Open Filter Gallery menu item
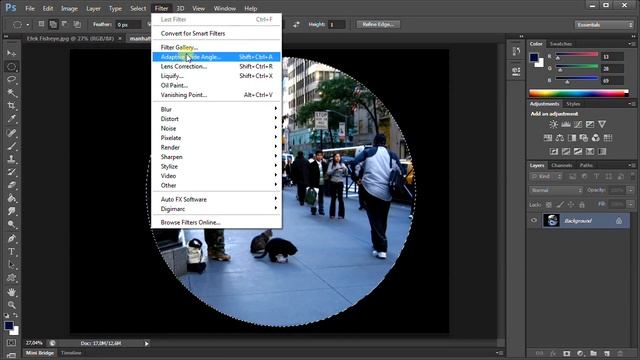Screen dimensions: 640x360 point(216,47)
